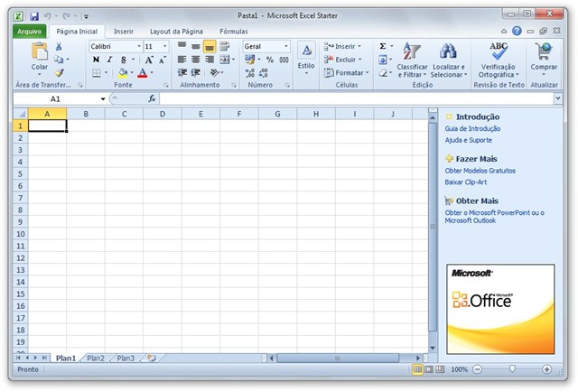The width and height of the screenshot is (578, 392).
Task: Toggle wrap text icon
Action: pos(225,46)
